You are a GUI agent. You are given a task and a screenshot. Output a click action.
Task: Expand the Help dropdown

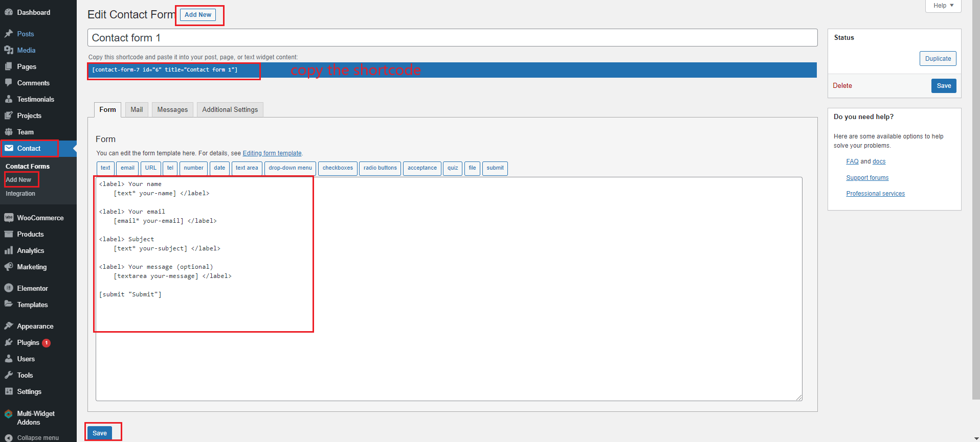943,6
